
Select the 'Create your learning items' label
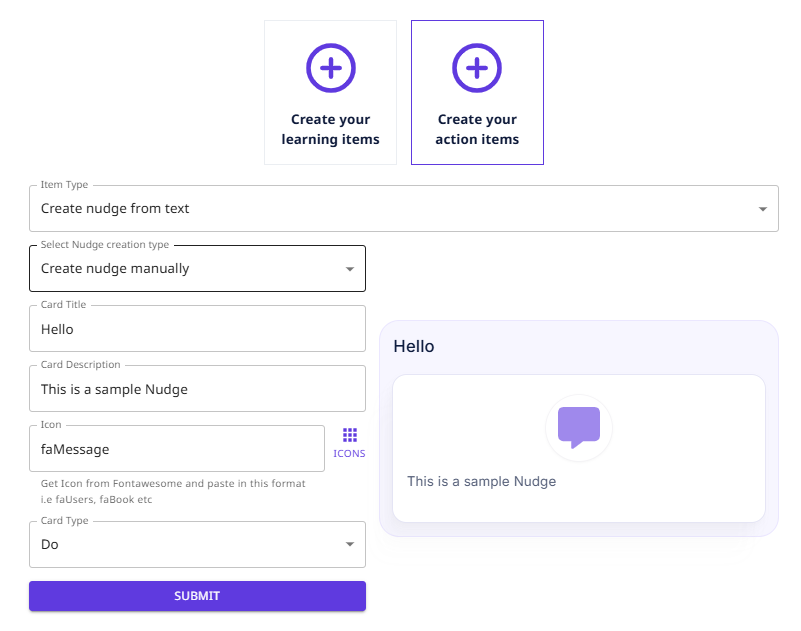click(x=330, y=130)
